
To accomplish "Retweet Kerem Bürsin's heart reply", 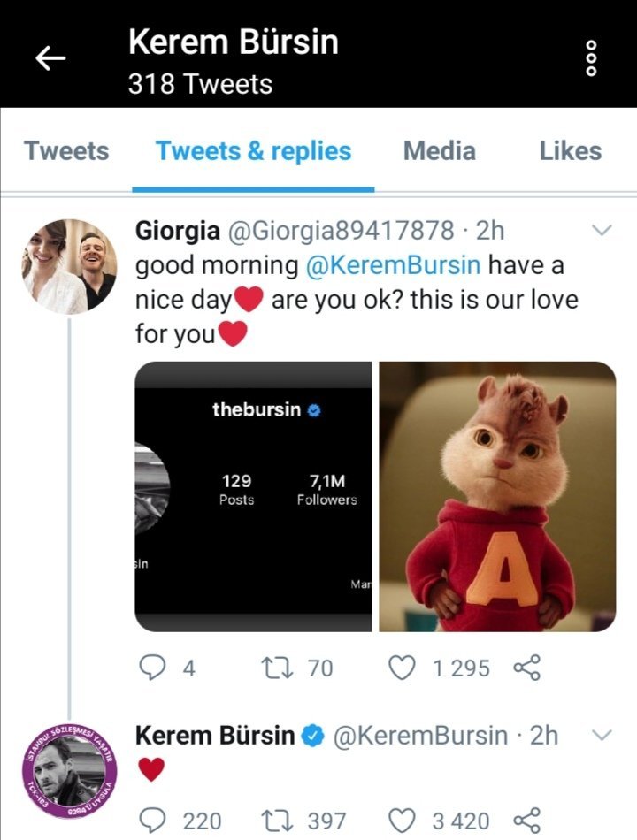I will tap(283, 821).
